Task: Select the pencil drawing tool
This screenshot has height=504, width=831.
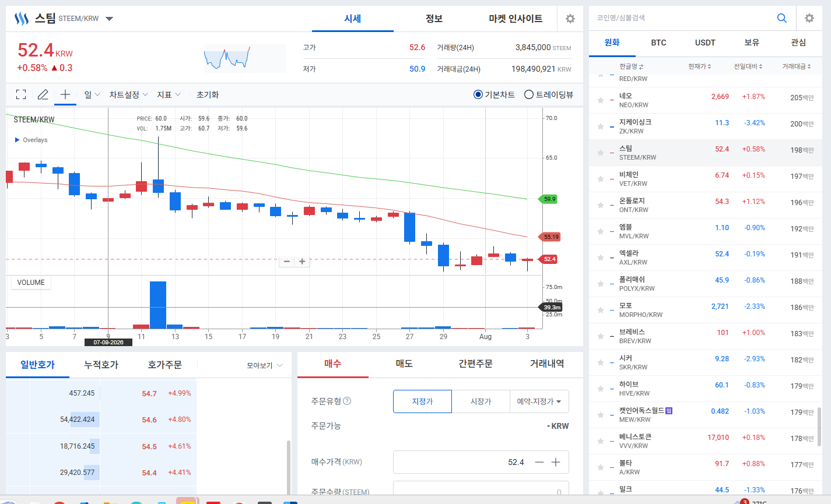Action: coord(43,94)
